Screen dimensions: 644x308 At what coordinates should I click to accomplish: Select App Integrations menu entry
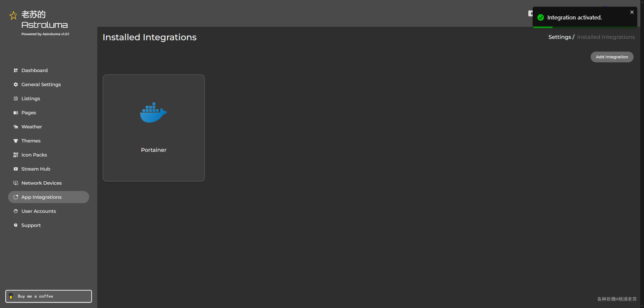[x=49, y=197]
